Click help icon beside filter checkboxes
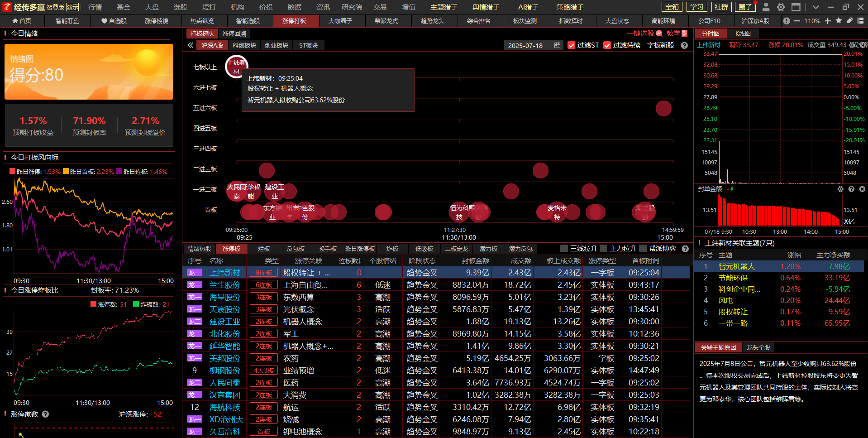Screen dimensions: 868x438 [x=684, y=45]
